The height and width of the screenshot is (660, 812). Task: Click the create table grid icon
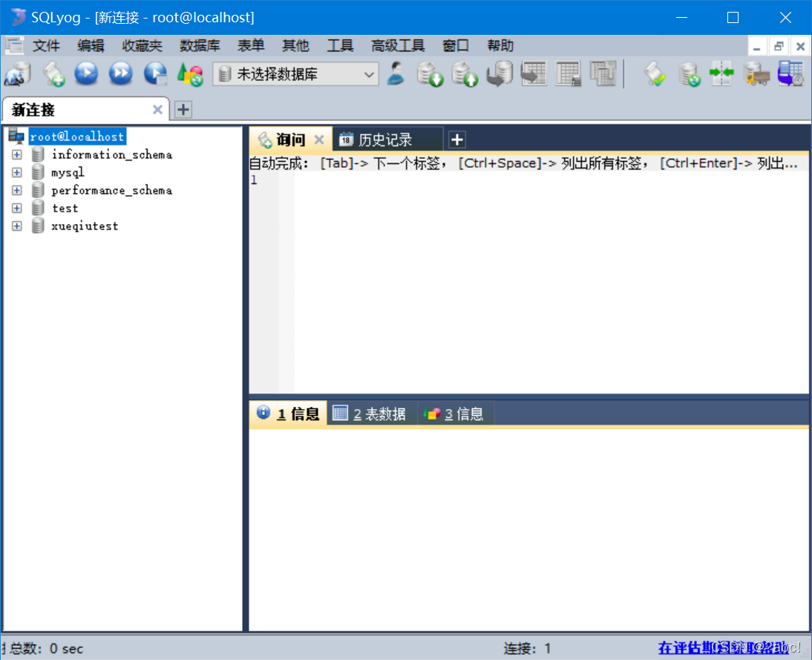point(568,73)
